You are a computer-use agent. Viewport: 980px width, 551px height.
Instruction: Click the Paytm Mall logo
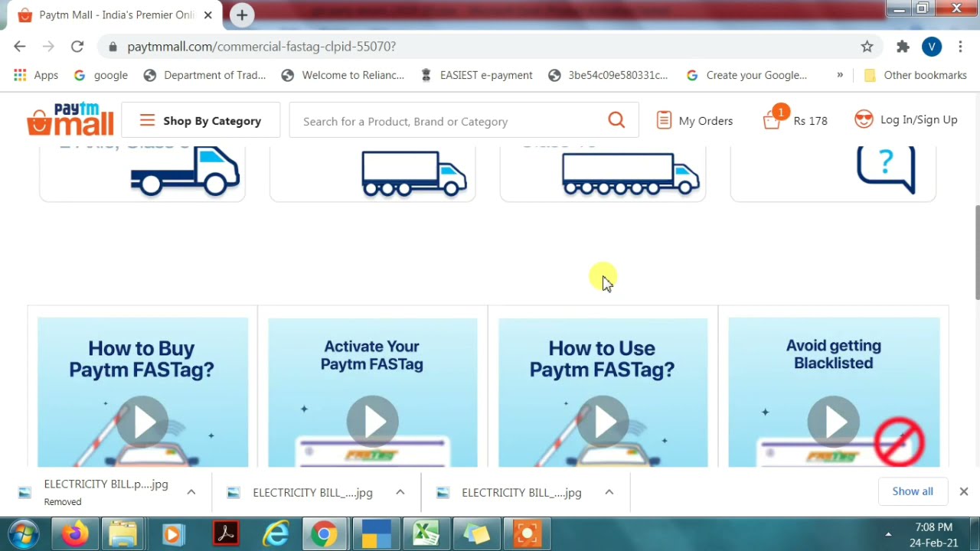click(x=70, y=120)
